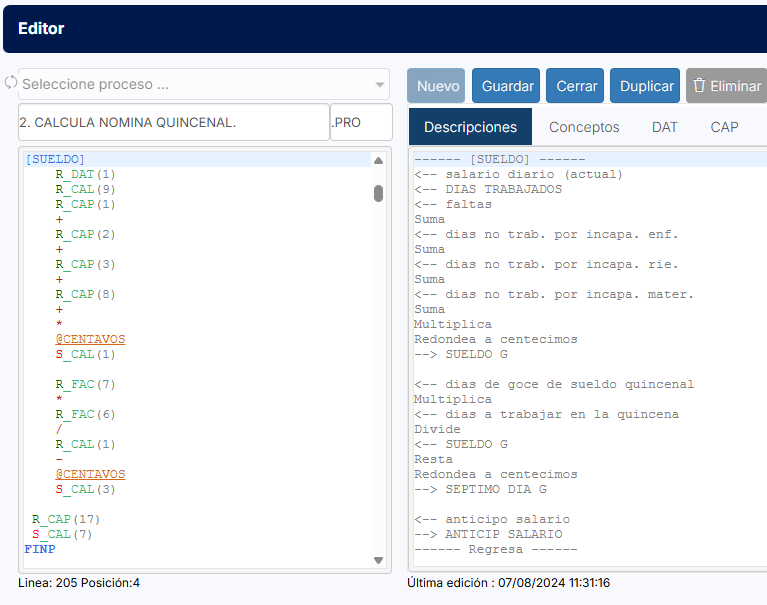The height and width of the screenshot is (605, 767).
Task: Click the refresh icon beside process selector
Action: [x=11, y=82]
